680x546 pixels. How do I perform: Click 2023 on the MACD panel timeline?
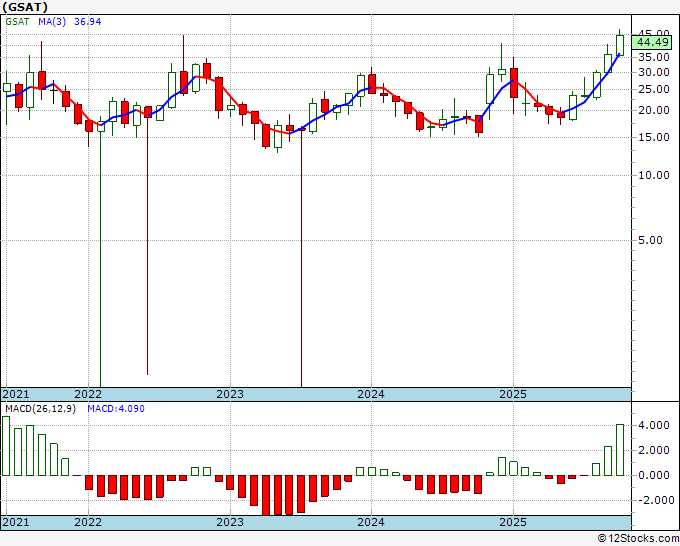[230, 522]
